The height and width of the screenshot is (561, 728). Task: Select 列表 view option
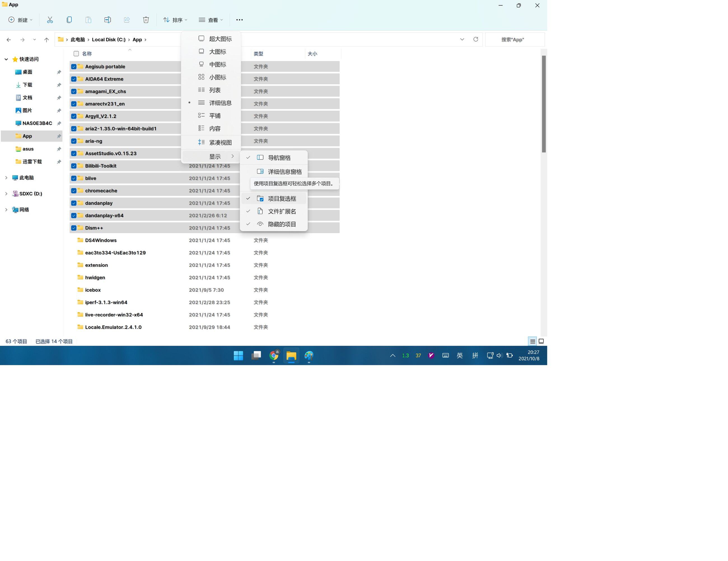tap(211, 90)
